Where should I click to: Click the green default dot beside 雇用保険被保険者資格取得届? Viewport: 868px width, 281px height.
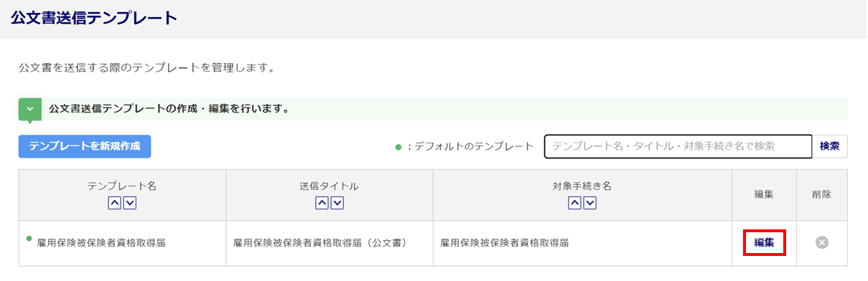(29, 237)
